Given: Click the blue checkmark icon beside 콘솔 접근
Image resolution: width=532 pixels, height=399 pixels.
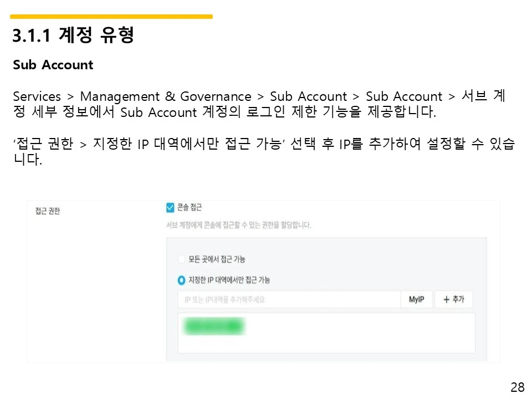Looking at the screenshot, I should point(170,207).
